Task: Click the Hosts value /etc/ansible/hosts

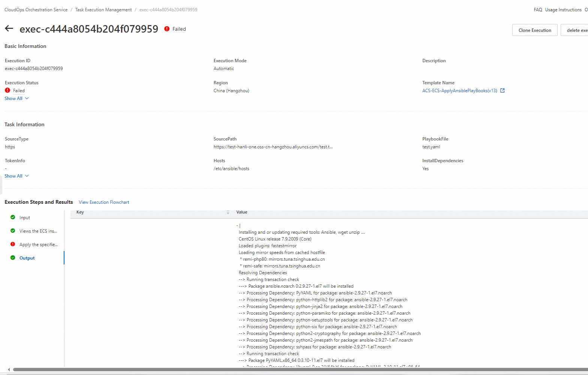Action: pos(231,169)
